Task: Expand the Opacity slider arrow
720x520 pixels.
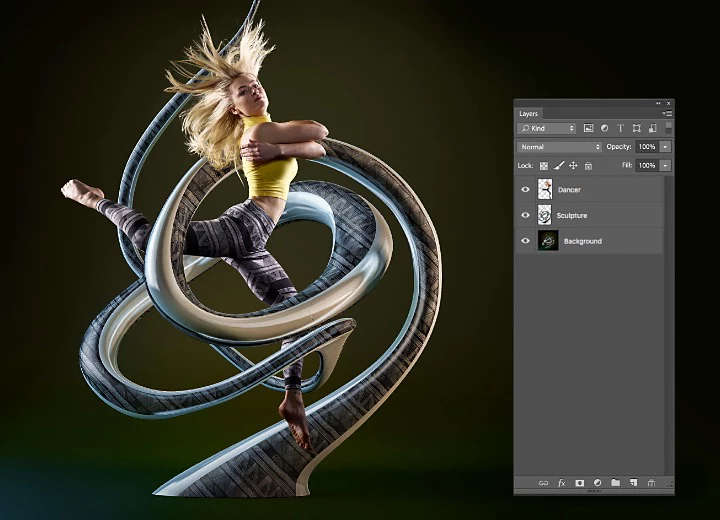Action: coord(665,147)
